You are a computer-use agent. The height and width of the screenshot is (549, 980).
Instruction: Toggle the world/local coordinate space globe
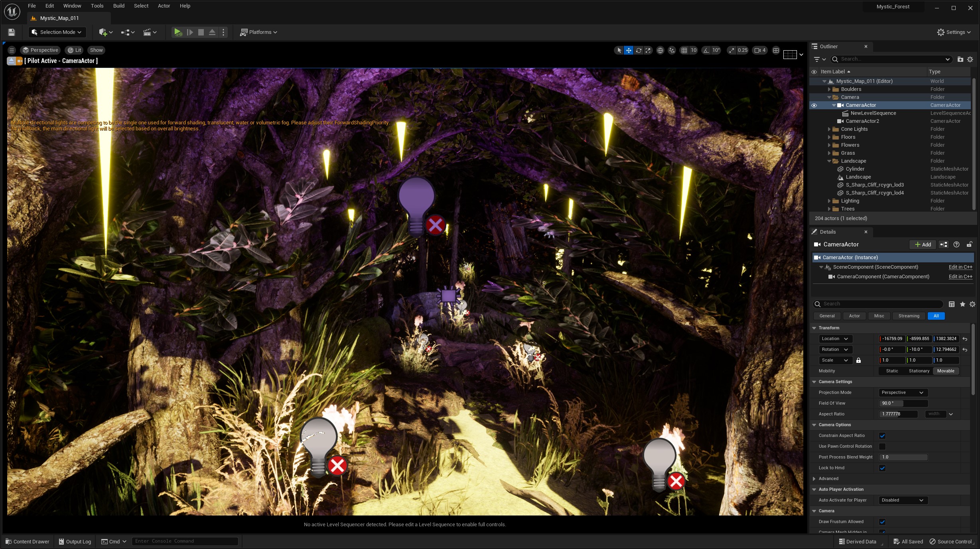pyautogui.click(x=660, y=50)
